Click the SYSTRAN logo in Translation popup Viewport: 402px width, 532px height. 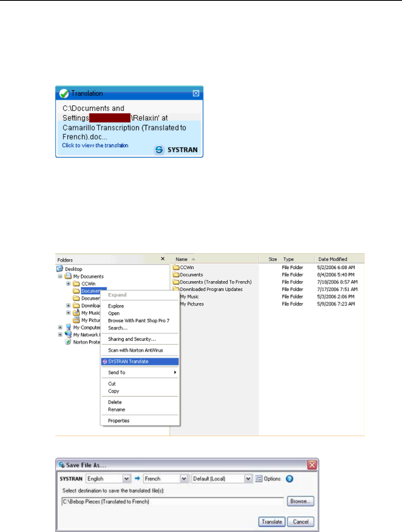(x=176, y=150)
